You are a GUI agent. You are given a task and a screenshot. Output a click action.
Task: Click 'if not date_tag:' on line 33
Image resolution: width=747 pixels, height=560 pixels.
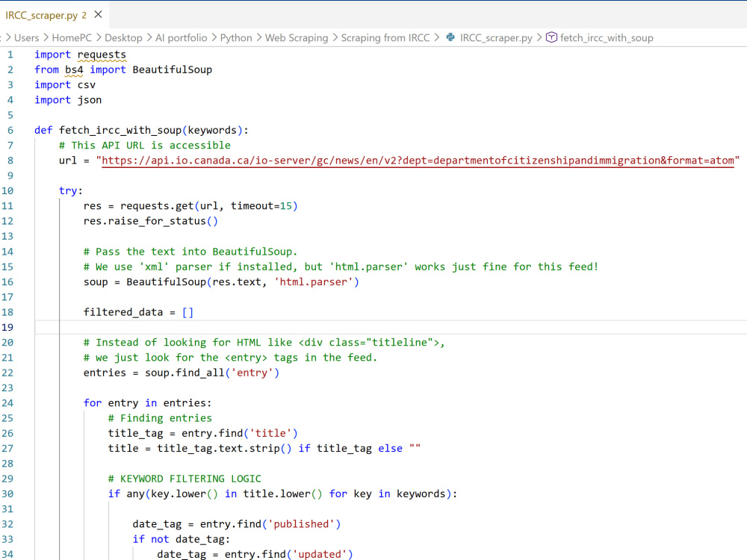pyautogui.click(x=181, y=540)
